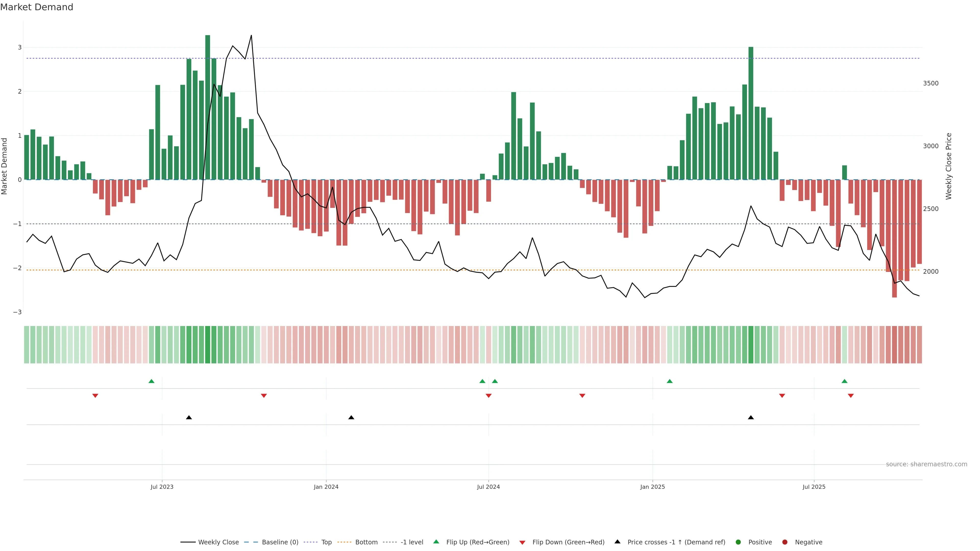Click the Negative red circle legend
Screen dimensions: 980x551
coord(785,542)
